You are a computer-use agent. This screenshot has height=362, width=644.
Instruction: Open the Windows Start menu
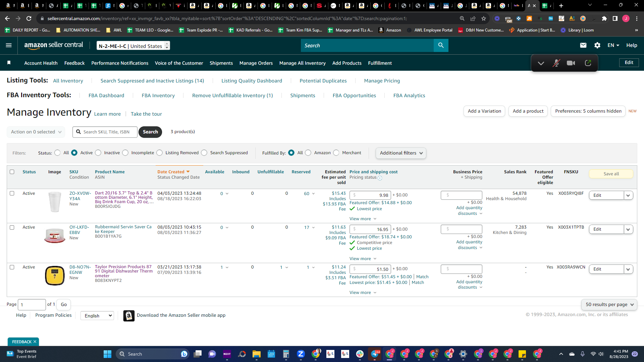pyautogui.click(x=107, y=354)
